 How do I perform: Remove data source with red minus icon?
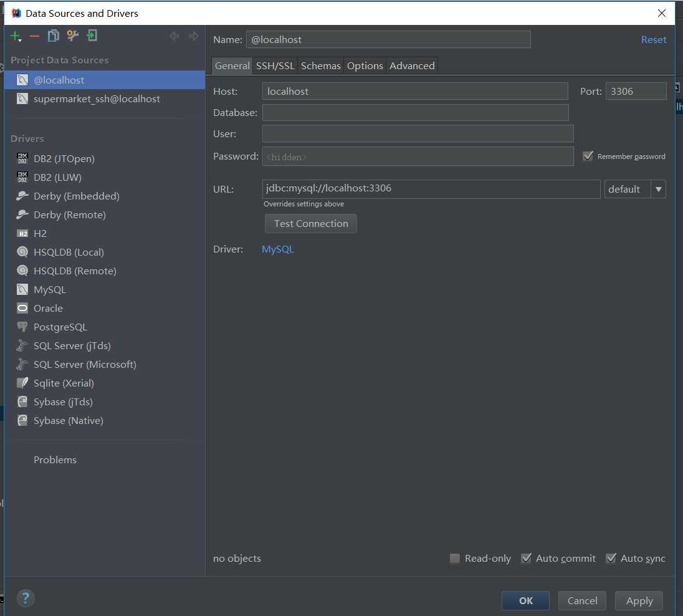[x=34, y=36]
